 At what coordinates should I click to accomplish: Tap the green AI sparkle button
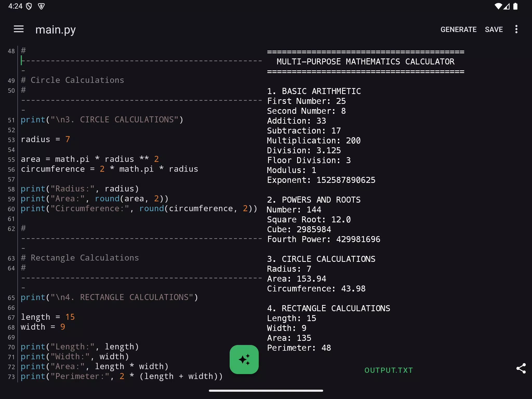(x=244, y=360)
